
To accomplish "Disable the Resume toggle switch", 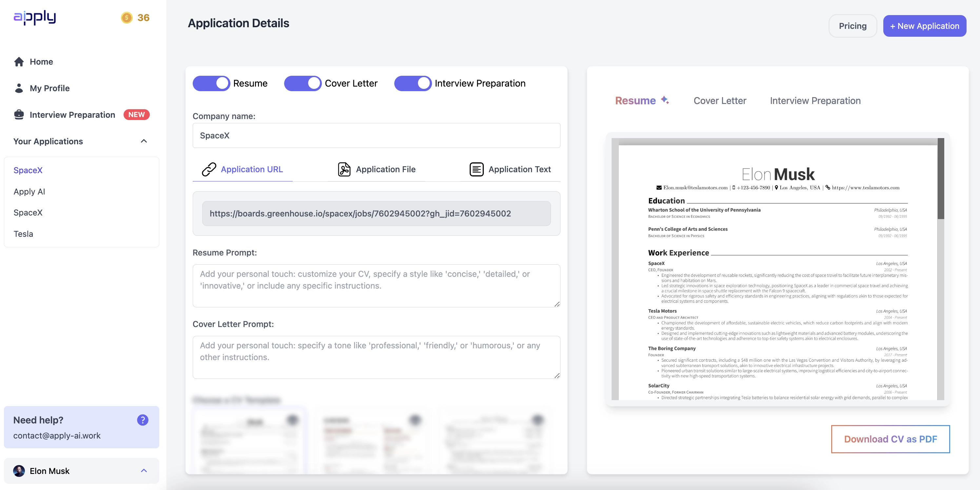I will pyautogui.click(x=211, y=83).
